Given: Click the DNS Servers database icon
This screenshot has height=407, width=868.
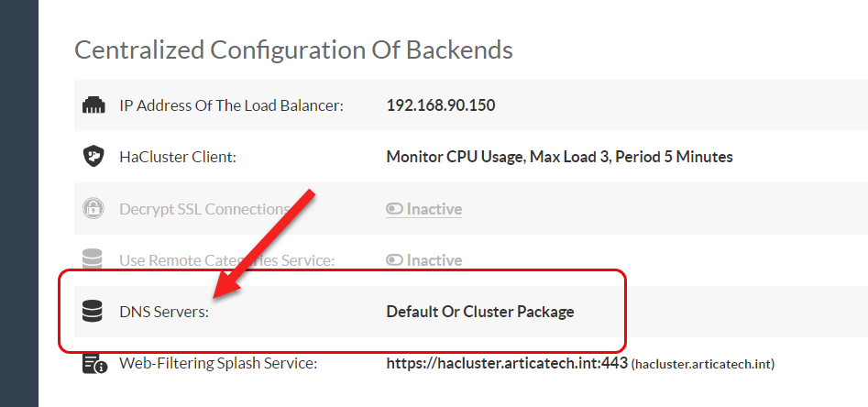Looking at the screenshot, I should (93, 312).
